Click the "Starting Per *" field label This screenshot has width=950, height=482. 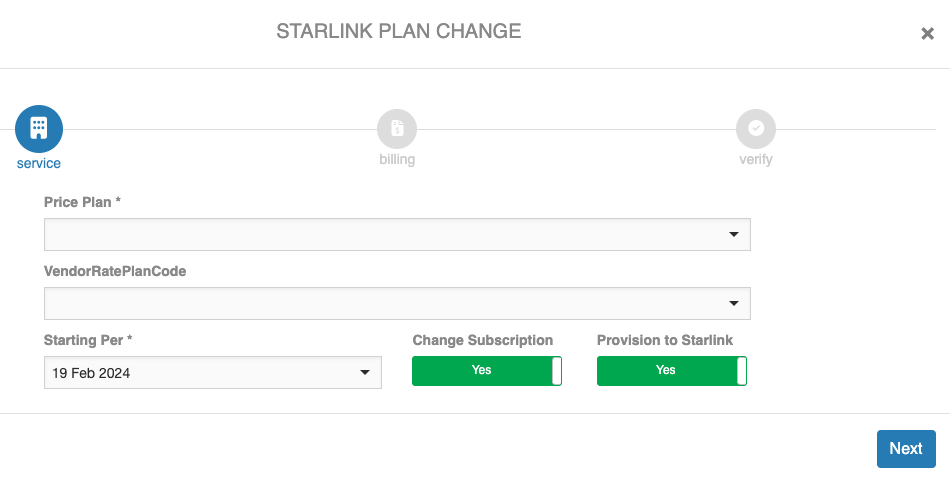point(88,340)
